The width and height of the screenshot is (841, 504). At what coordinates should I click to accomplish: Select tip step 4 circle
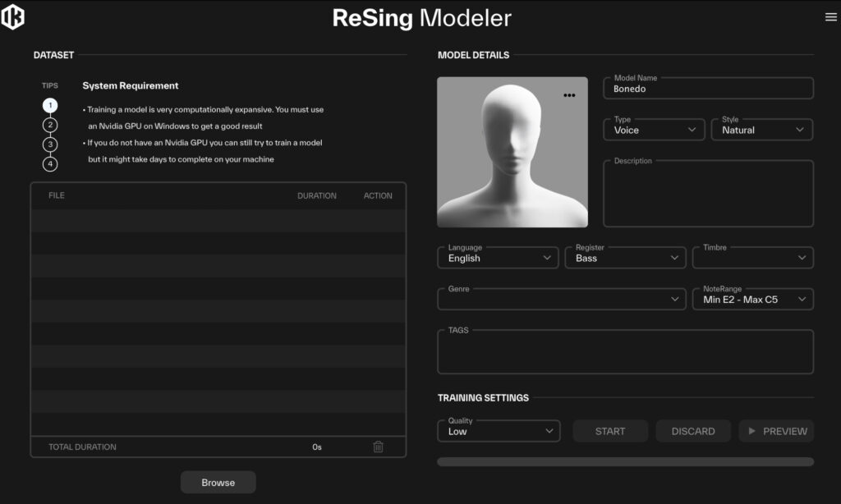[49, 163]
